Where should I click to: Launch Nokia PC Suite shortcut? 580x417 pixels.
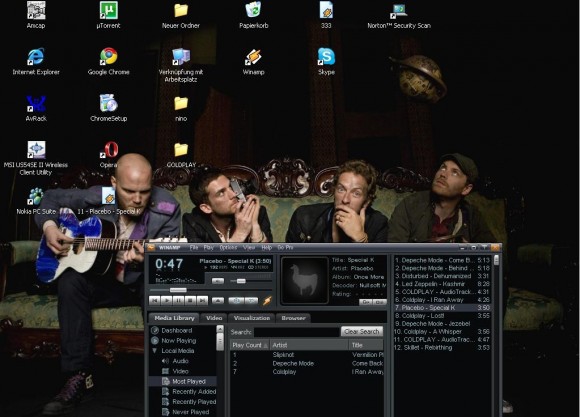point(36,201)
